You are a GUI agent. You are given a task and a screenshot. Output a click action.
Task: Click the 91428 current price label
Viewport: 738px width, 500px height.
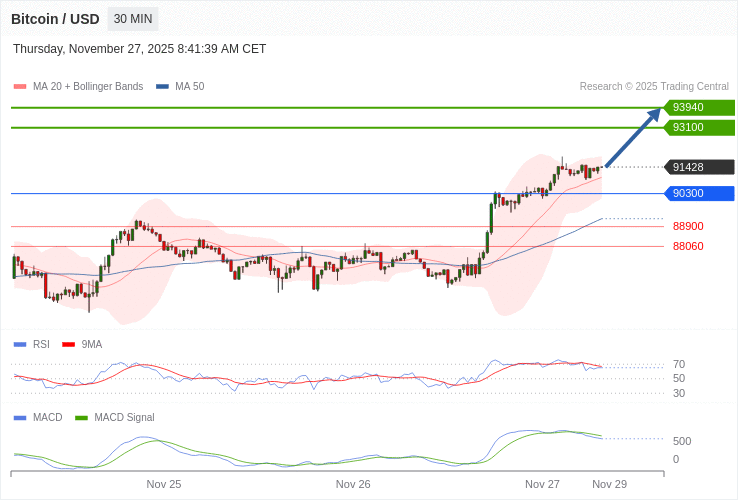698,167
